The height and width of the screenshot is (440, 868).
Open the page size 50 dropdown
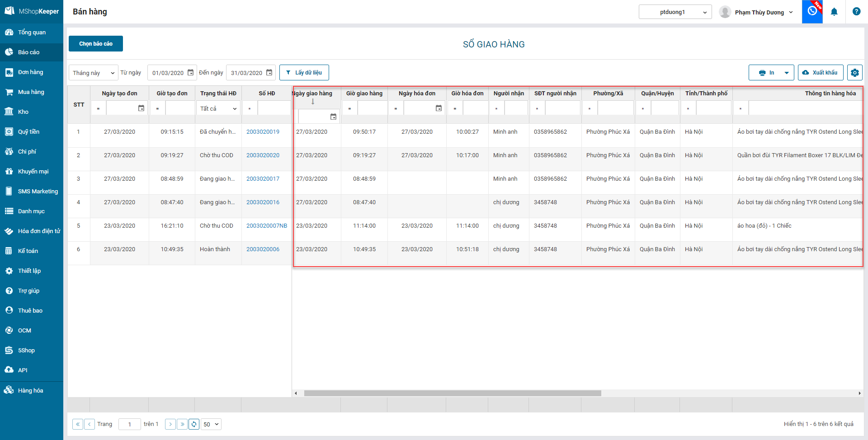[211, 424]
